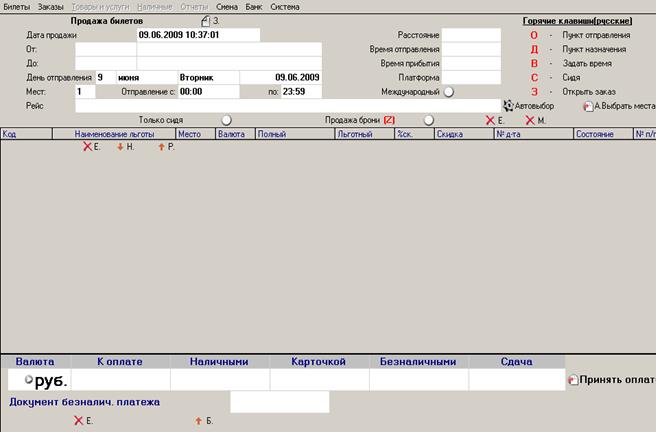Toggle the Продажа брони radio button
The height and width of the screenshot is (432, 656).
pos(428,120)
